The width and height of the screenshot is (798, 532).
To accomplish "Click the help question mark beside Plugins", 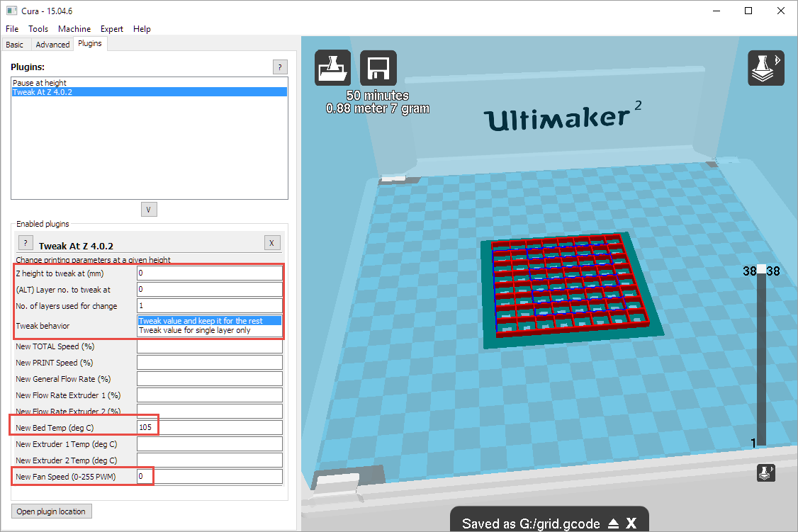I will click(280, 67).
